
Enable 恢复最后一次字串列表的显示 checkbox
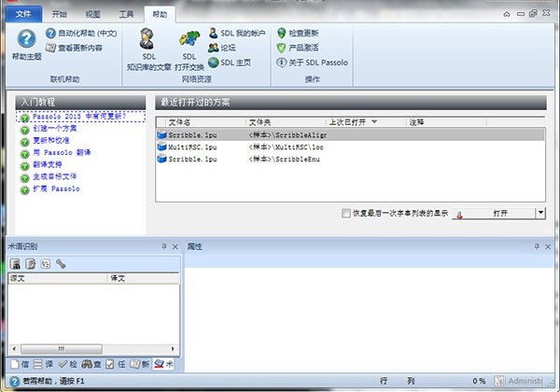[347, 213]
